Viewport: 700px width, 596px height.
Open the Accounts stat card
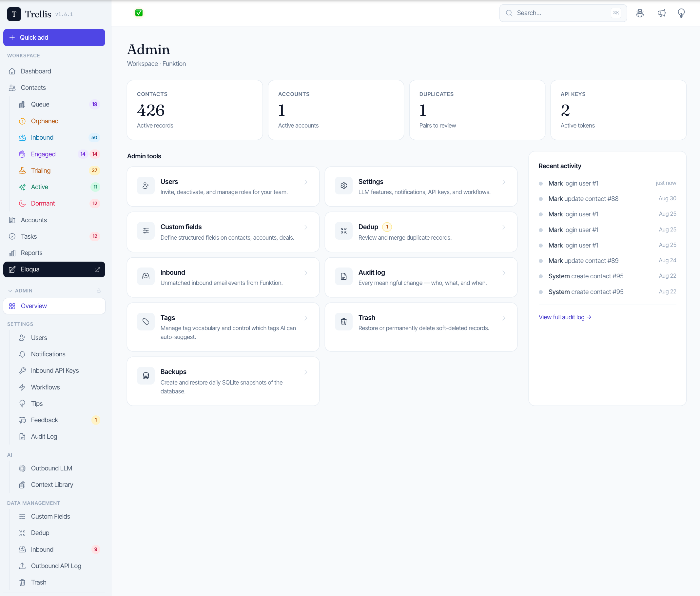coord(336,110)
